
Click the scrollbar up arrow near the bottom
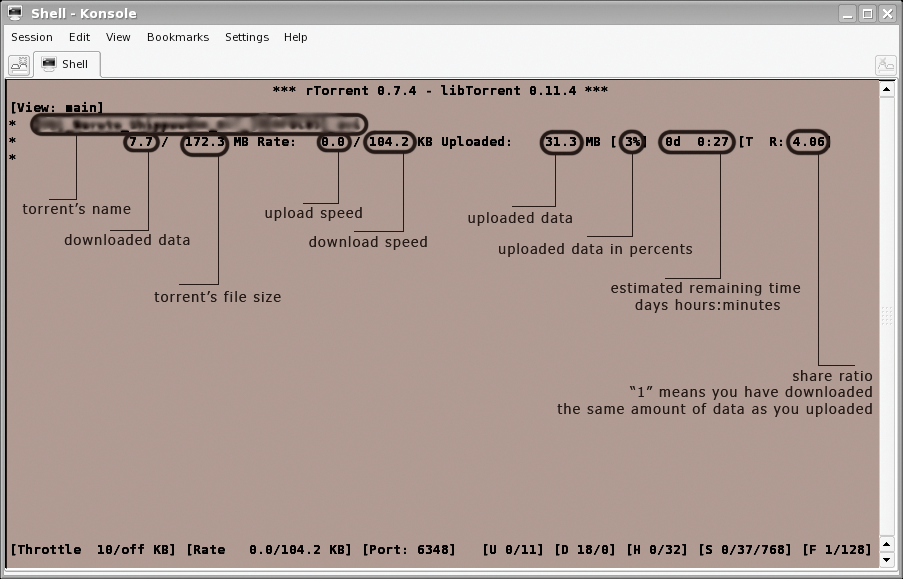point(886,544)
